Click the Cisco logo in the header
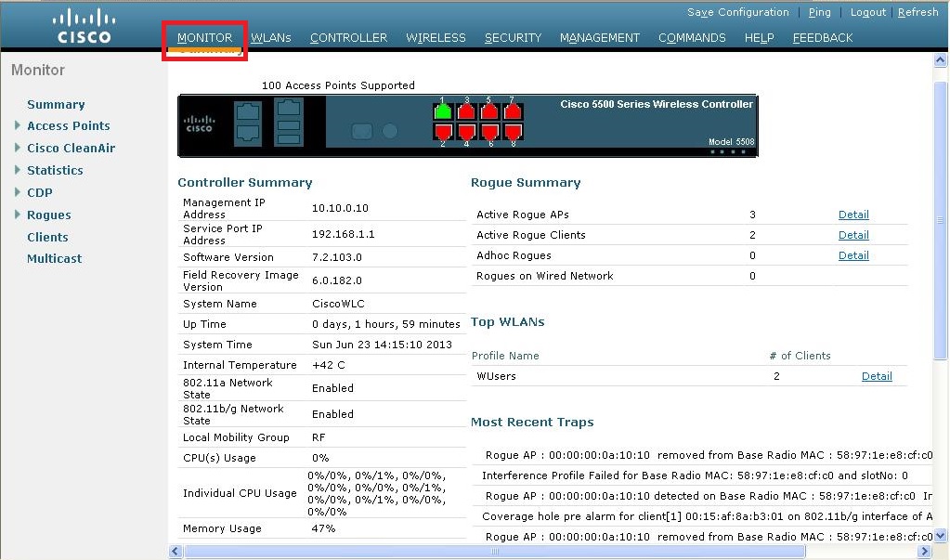This screenshot has width=950, height=560. click(85, 26)
